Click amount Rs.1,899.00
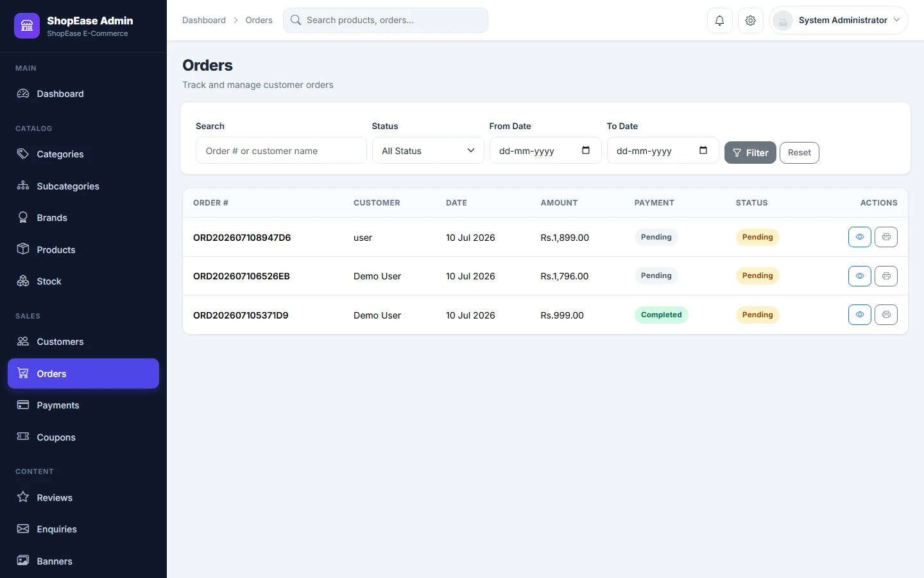 pyautogui.click(x=565, y=238)
